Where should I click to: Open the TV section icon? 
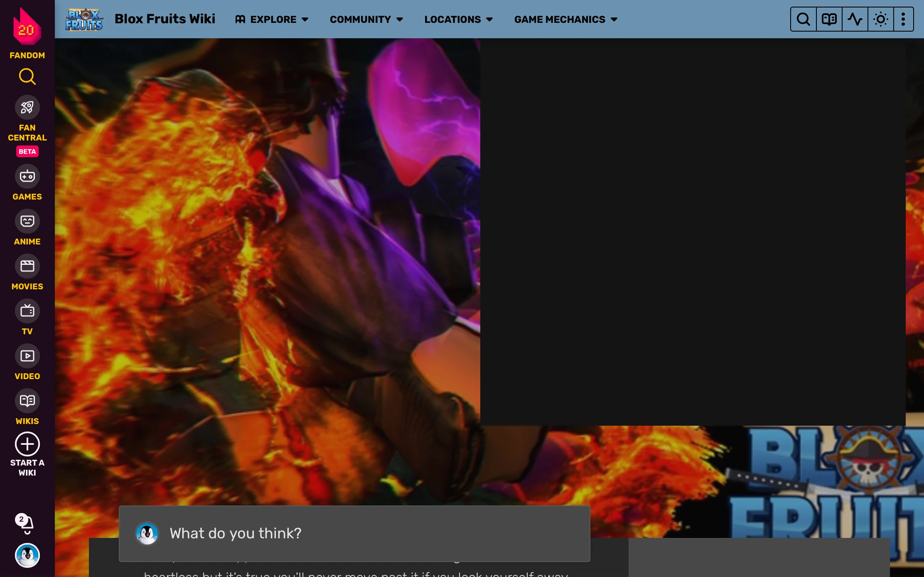point(27,311)
